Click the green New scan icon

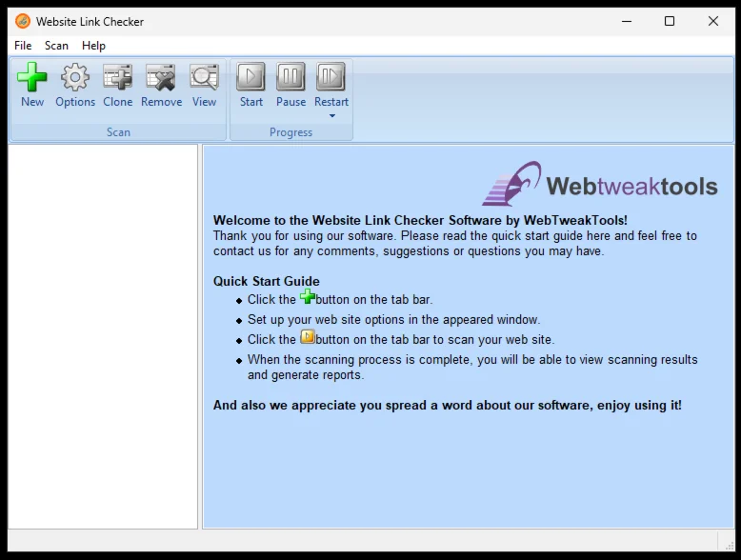[32, 77]
